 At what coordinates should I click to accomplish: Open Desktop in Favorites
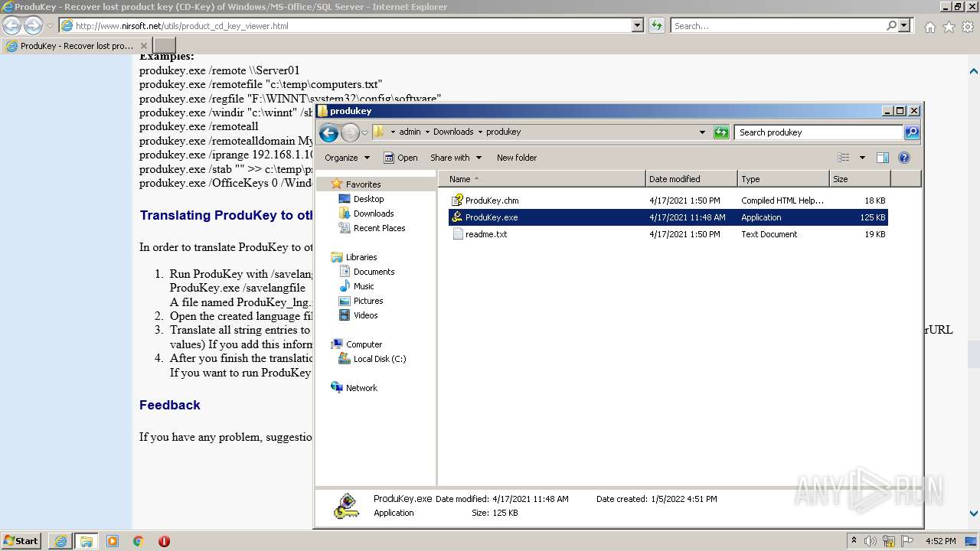click(x=368, y=199)
